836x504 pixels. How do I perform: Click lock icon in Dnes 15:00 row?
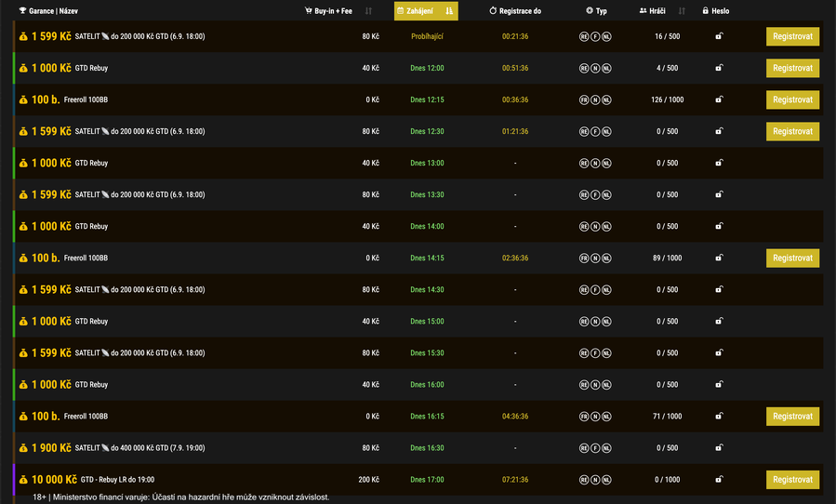[719, 321]
